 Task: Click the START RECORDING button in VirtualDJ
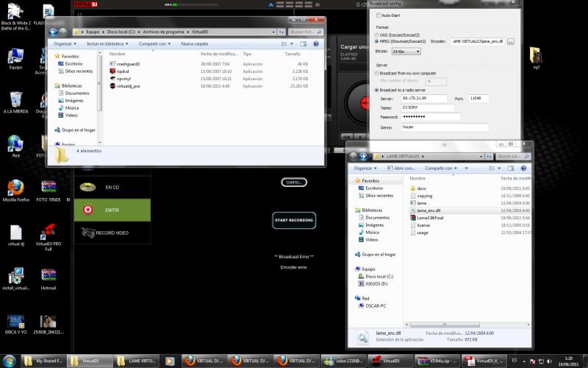pos(294,220)
